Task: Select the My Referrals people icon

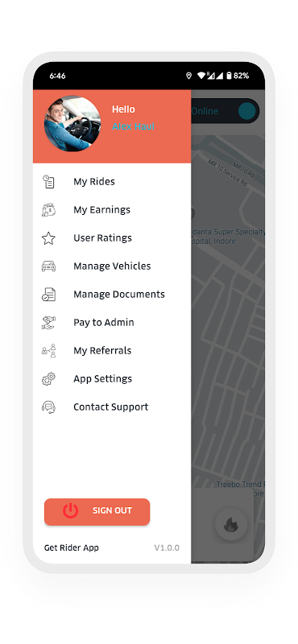Action: click(x=48, y=351)
